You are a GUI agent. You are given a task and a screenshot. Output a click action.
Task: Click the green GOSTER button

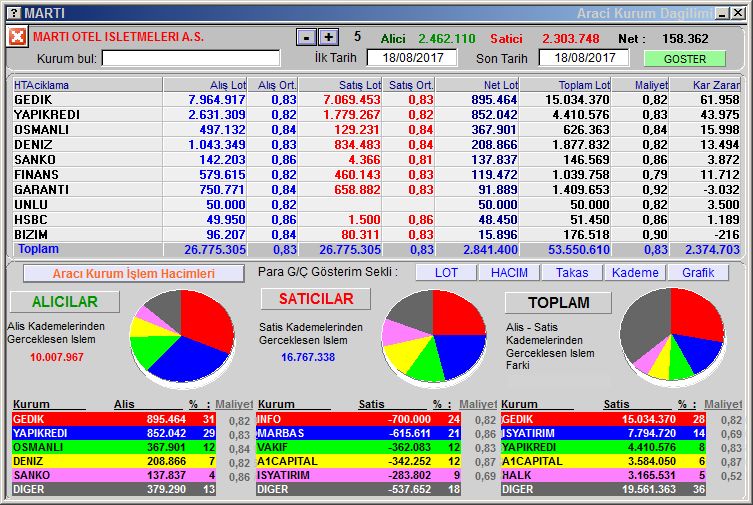(x=684, y=59)
